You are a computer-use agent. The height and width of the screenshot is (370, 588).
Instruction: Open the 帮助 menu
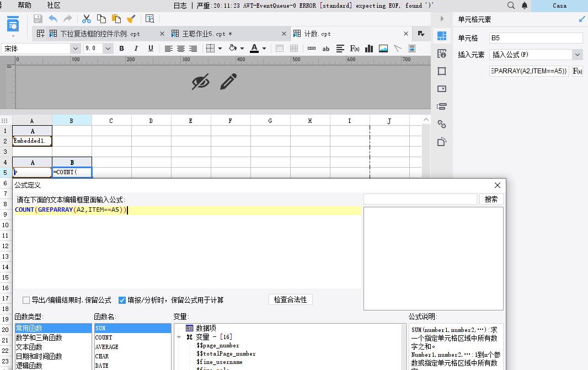click(24, 6)
